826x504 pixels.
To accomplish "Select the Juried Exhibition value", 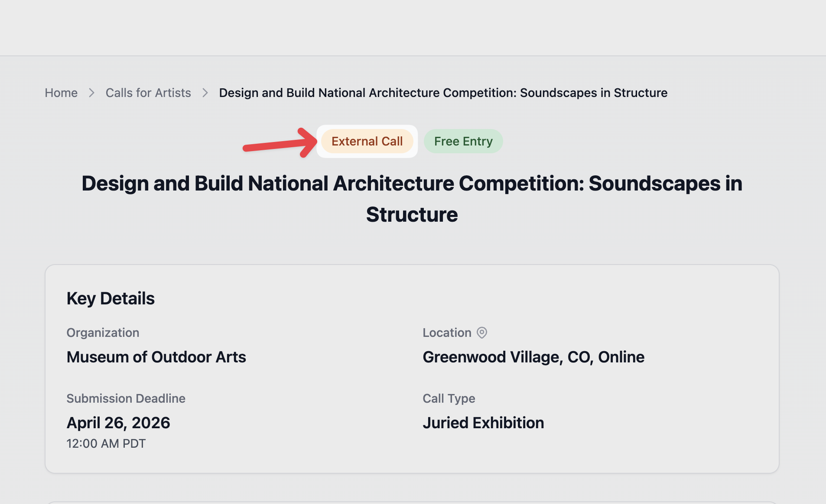I will pyautogui.click(x=483, y=423).
